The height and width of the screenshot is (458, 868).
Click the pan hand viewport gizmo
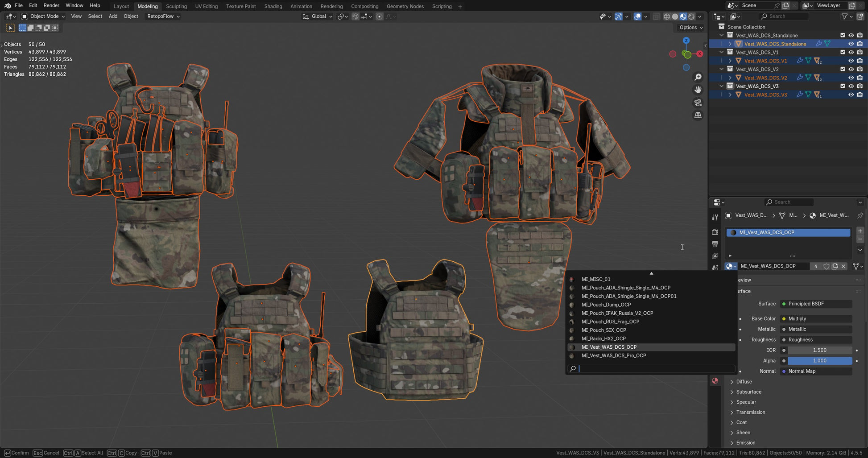point(698,90)
